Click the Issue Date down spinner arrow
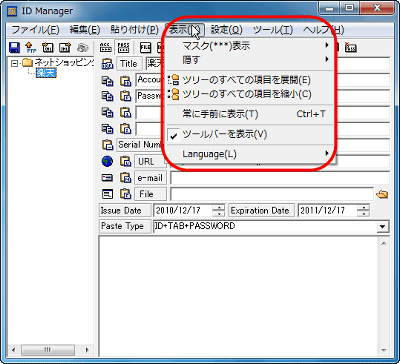The height and width of the screenshot is (364, 400). click(219, 214)
